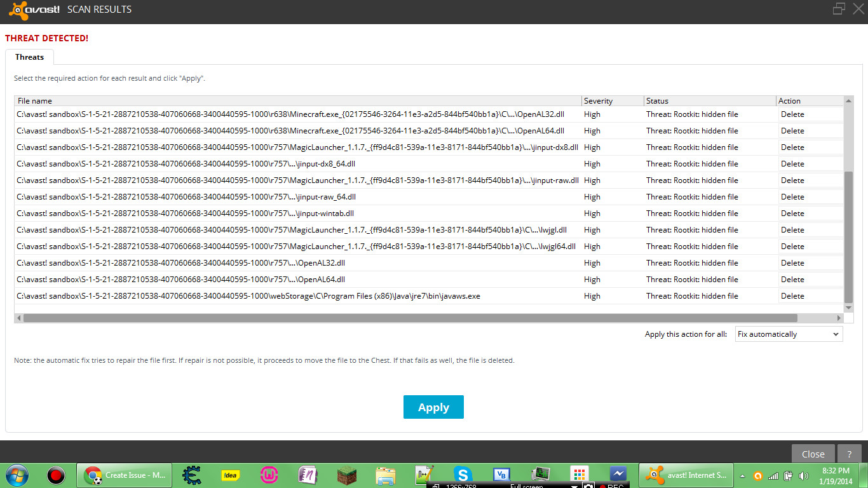Viewport: 868px width, 488px height.
Task: Open the purple OneNote taskbar icon
Action: tap(308, 475)
